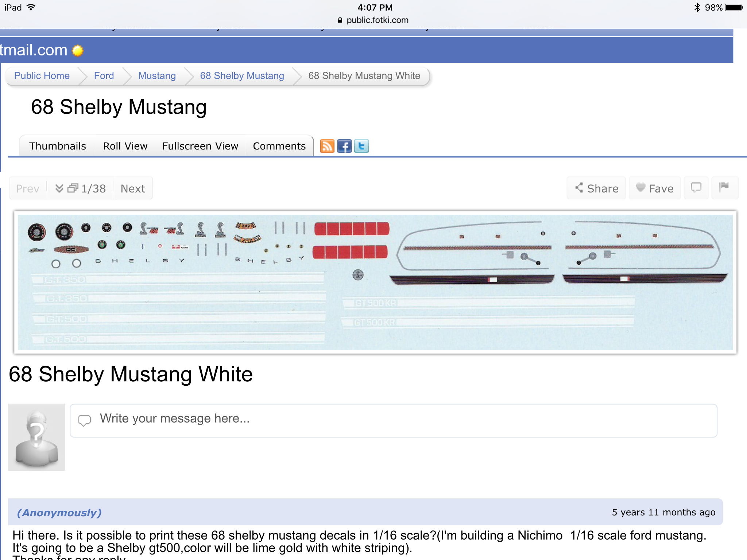
Task: Click the anonymous user avatar
Action: (36, 437)
